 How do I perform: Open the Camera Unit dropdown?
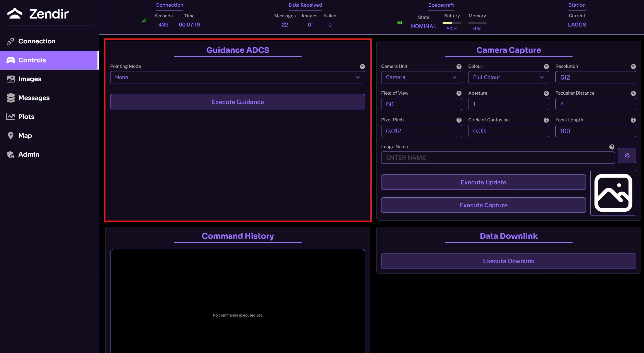point(421,77)
